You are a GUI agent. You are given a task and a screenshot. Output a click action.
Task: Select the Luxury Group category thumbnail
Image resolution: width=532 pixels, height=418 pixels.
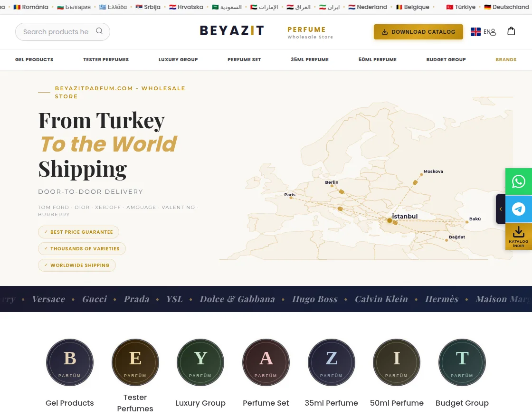[200, 362]
